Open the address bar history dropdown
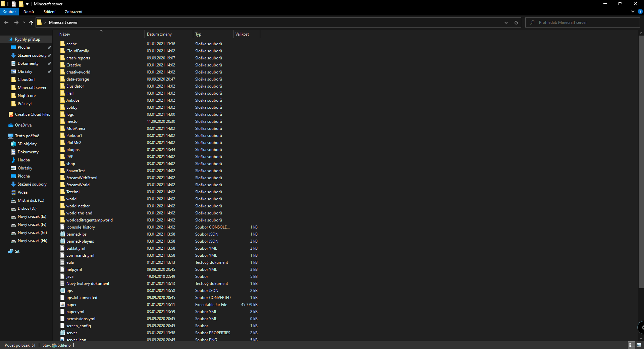Image resolution: width=644 pixels, height=349 pixels. click(x=506, y=22)
